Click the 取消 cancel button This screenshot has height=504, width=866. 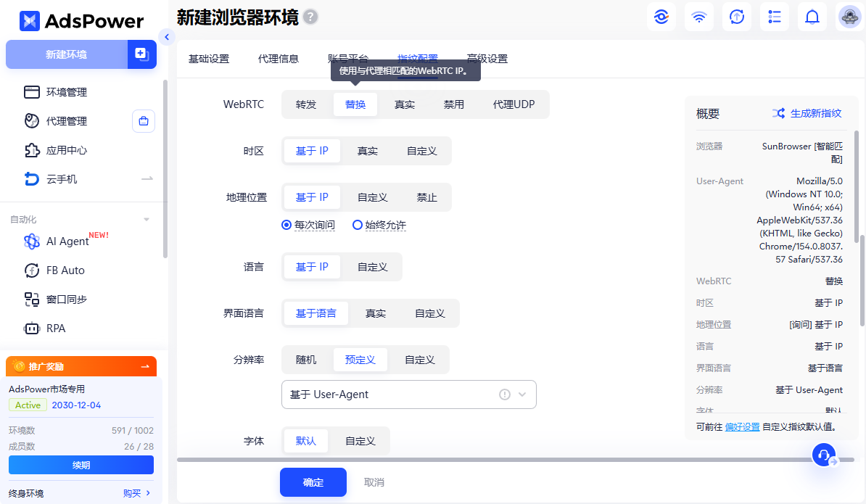point(374,482)
